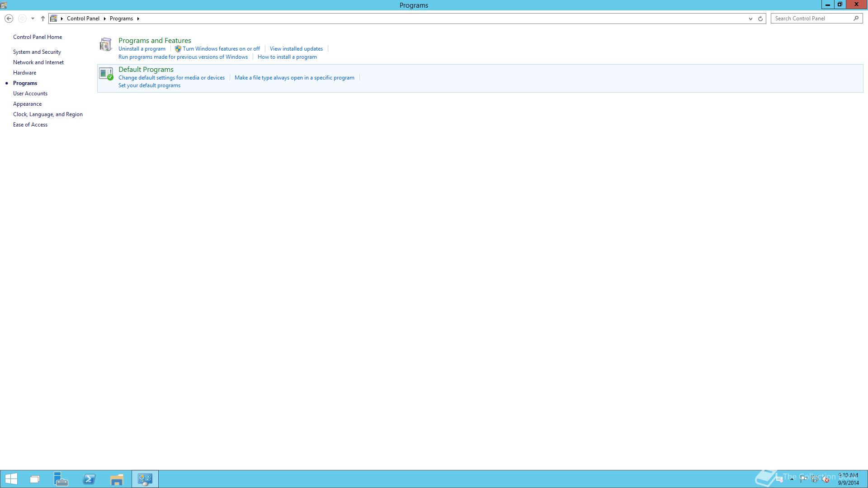The image size is (868, 488).
Task: Open the Windows Start button
Action: 11,479
